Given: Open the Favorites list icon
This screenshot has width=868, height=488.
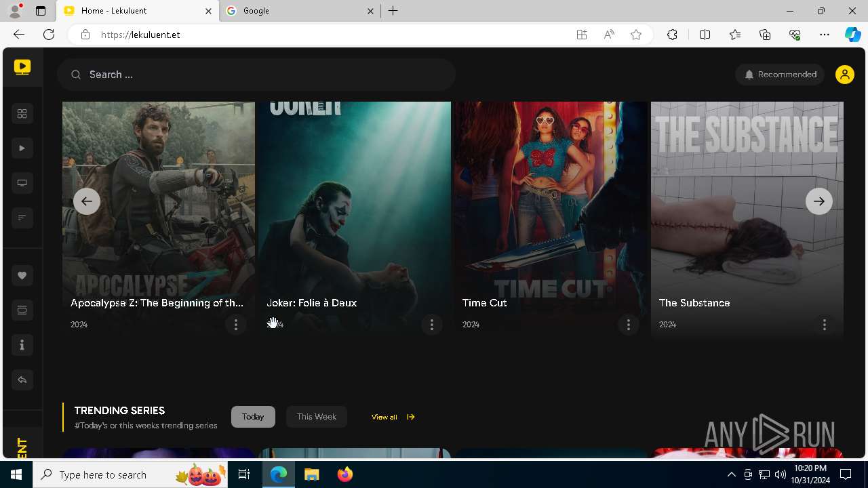Looking at the screenshot, I should click(735, 35).
